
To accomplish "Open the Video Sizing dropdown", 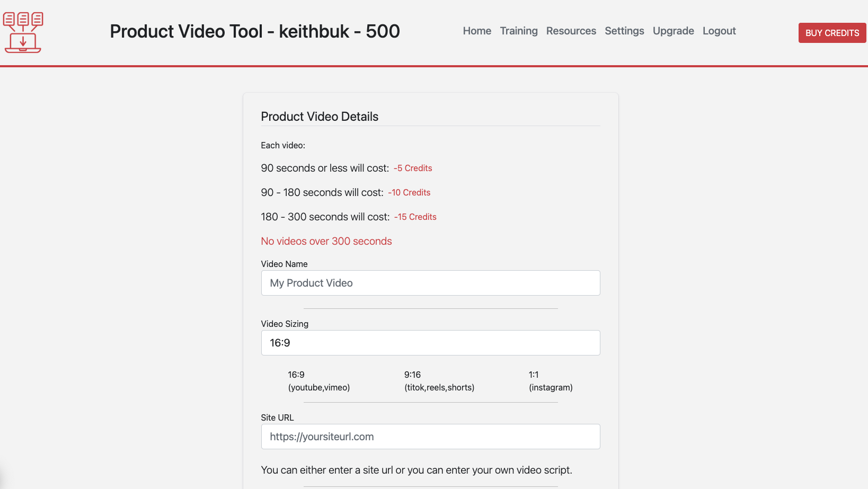I will click(430, 343).
